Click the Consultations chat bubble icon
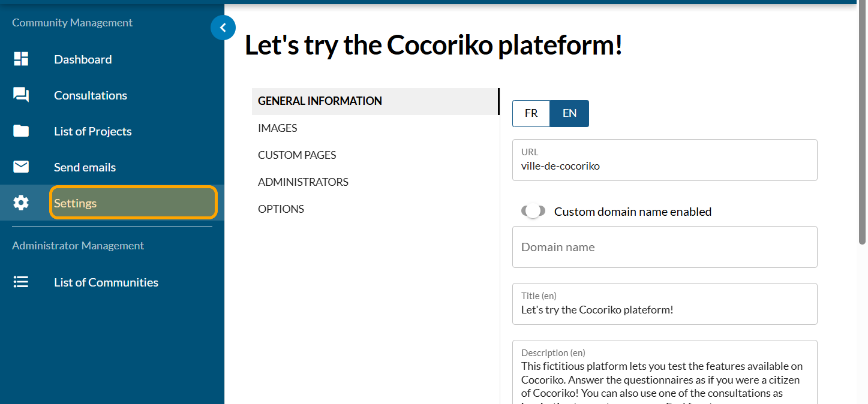Viewport: 868px width, 404px height. tap(21, 95)
